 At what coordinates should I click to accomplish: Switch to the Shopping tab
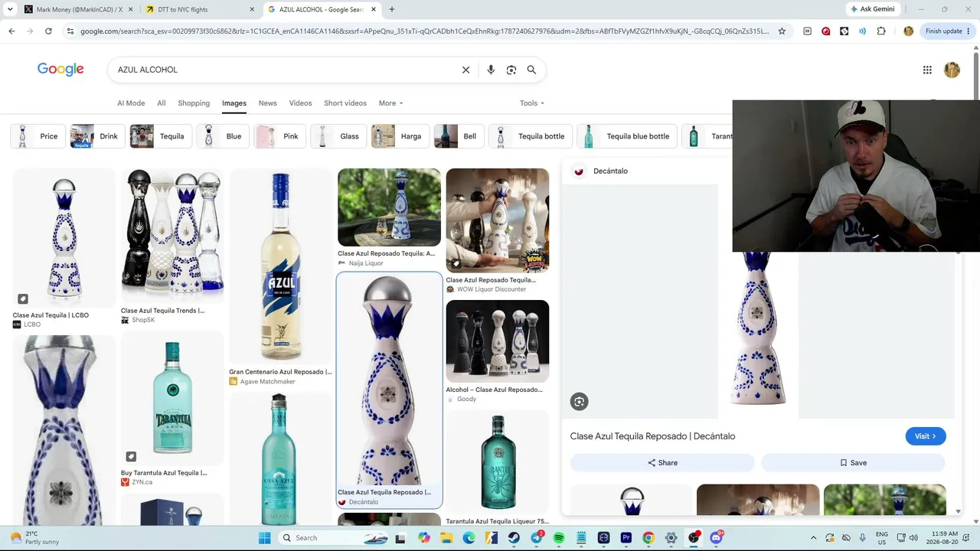coord(194,103)
